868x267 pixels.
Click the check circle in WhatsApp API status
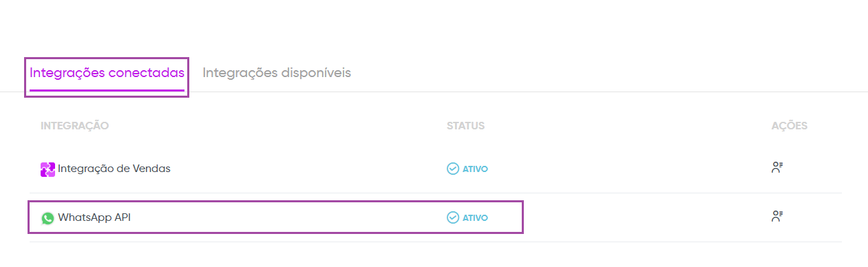[453, 217]
